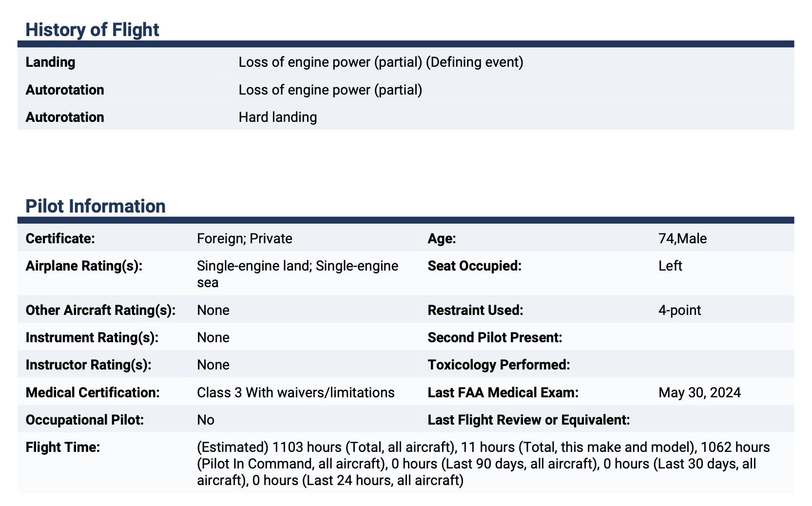The width and height of the screenshot is (812, 506).
Task: Select the 4-point restraint value
Action: pyautogui.click(x=679, y=310)
